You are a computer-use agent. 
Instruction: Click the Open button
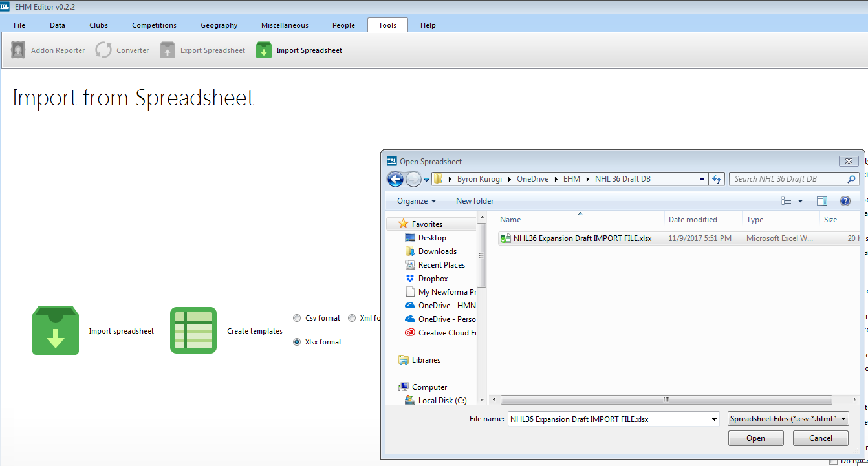click(x=755, y=438)
